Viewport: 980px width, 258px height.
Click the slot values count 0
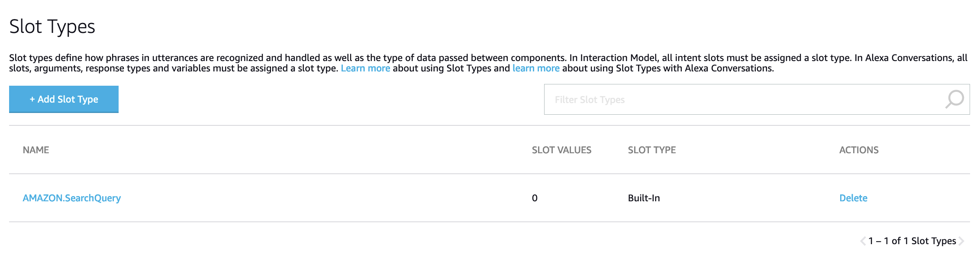(x=535, y=198)
